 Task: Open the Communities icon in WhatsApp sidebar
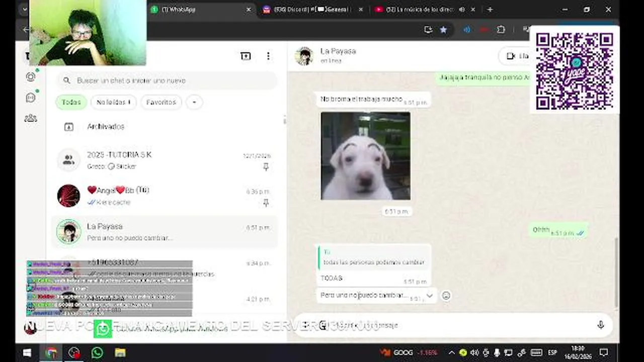pyautogui.click(x=31, y=118)
